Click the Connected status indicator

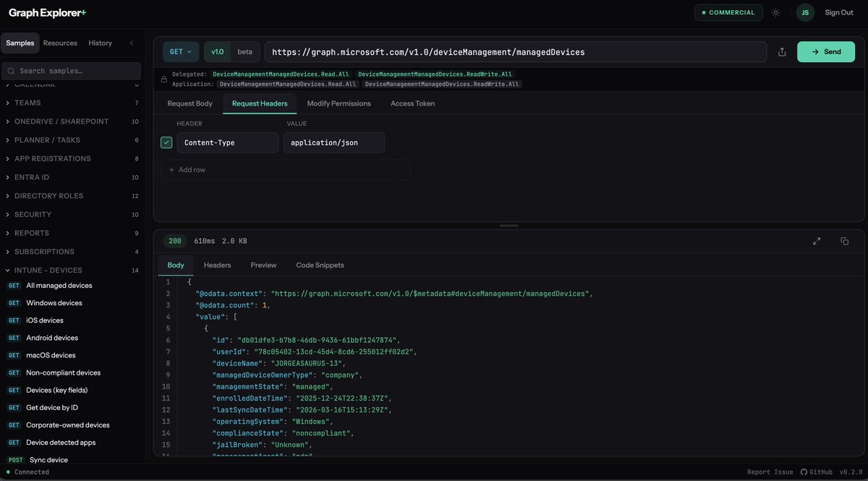tap(27, 472)
